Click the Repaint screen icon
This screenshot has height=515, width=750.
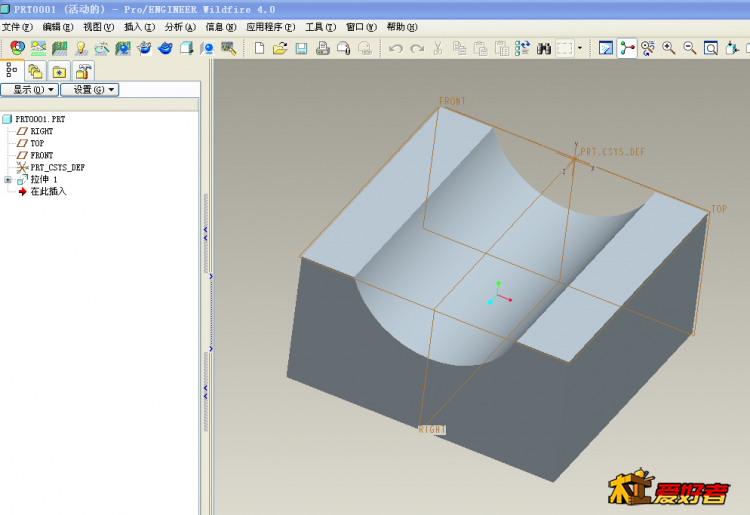606,48
